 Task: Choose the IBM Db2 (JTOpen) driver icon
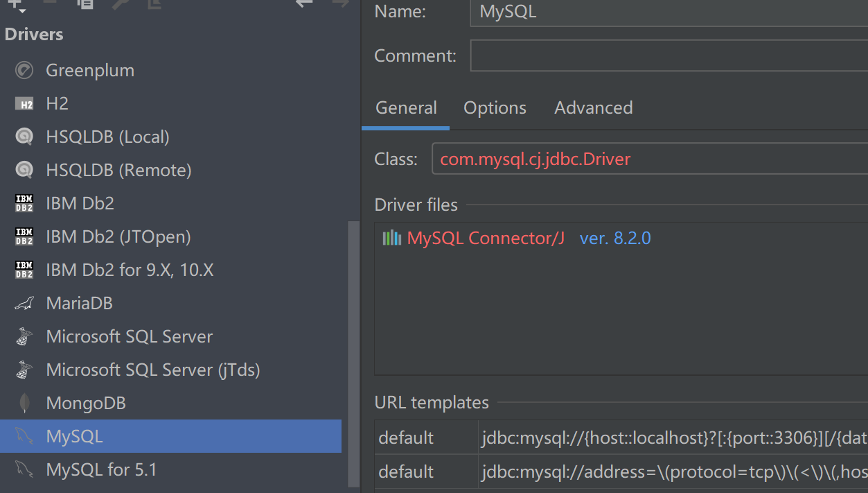[24, 236]
